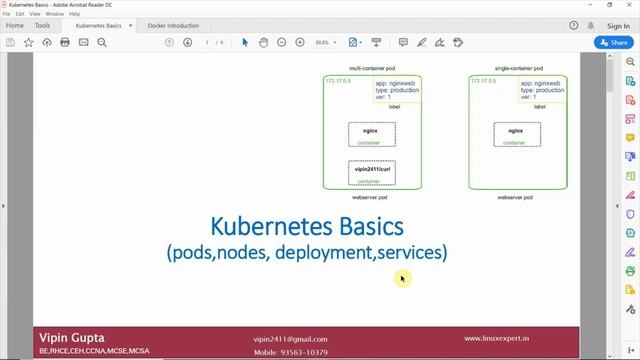This screenshot has height=360, width=640.
Task: Send file by email envelope icon
Action: point(84,42)
